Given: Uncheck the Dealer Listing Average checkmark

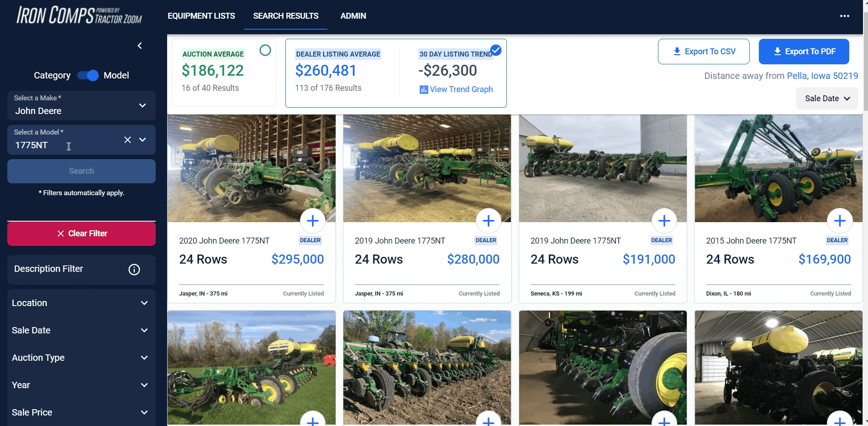Looking at the screenshot, I should [x=496, y=50].
